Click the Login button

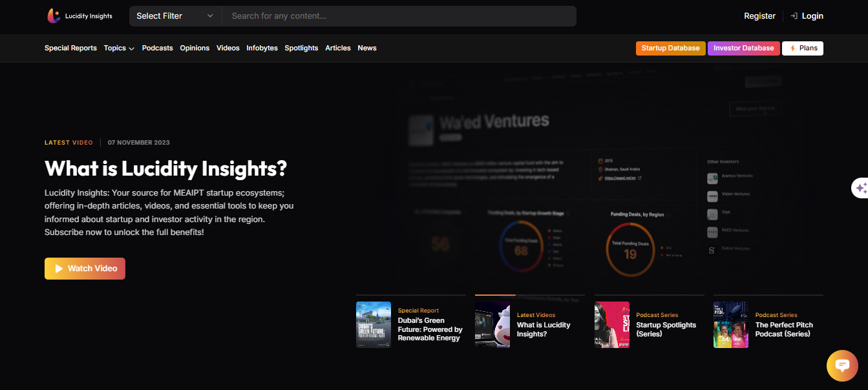tap(807, 16)
